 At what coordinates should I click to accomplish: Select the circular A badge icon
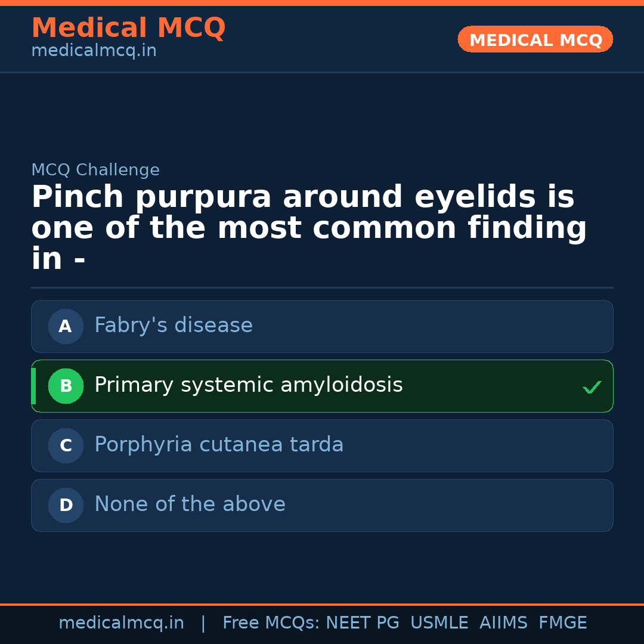point(66,326)
